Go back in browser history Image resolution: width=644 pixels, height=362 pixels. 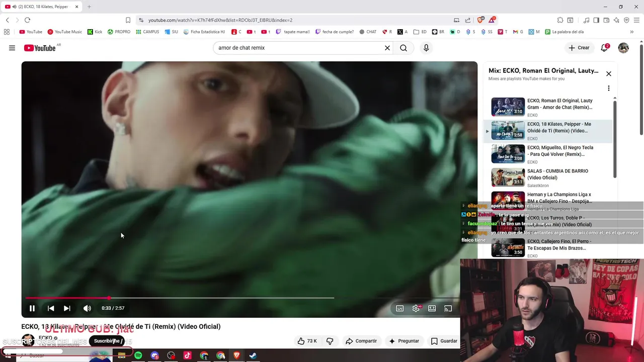click(7, 20)
